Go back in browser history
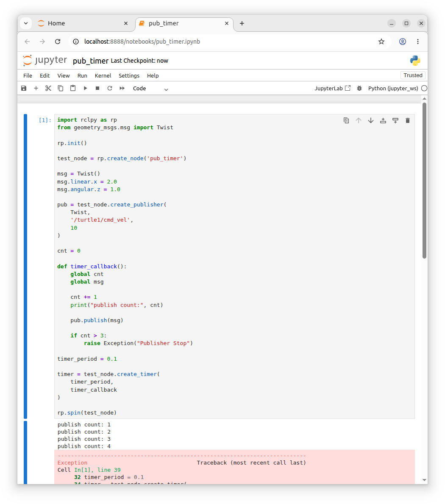 [27, 42]
